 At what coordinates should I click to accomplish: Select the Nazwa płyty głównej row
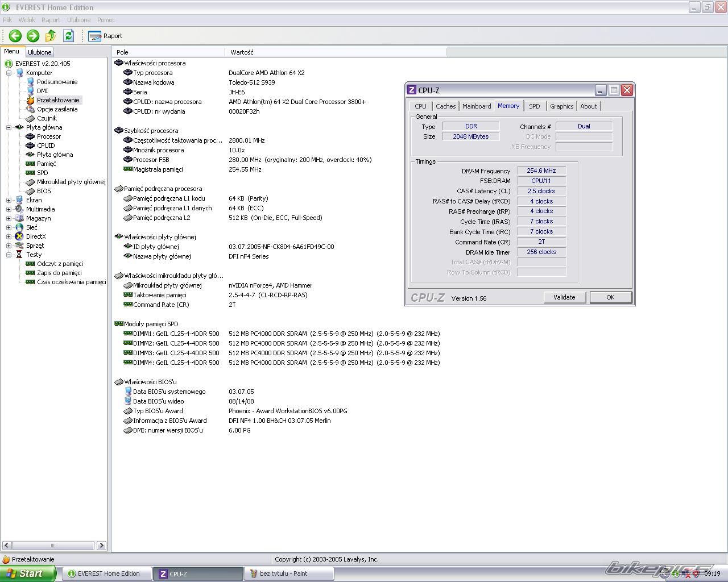(x=279, y=256)
